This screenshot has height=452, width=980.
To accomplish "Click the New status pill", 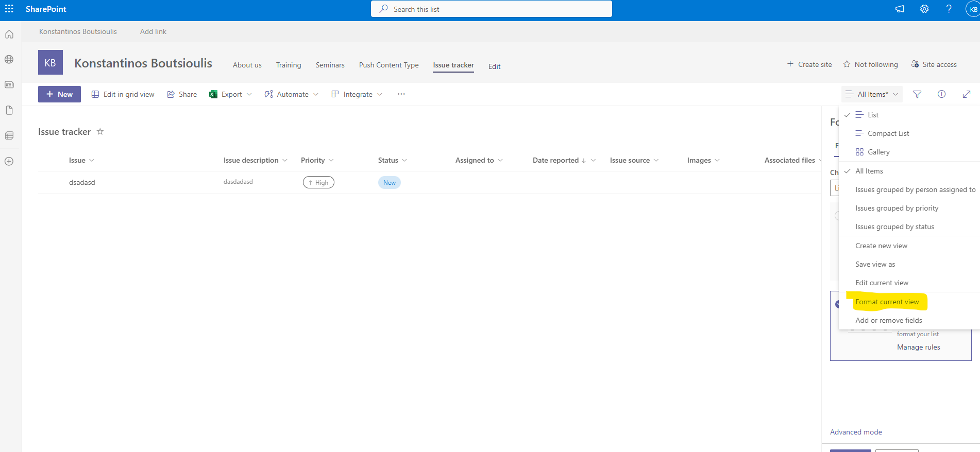I will click(x=390, y=182).
